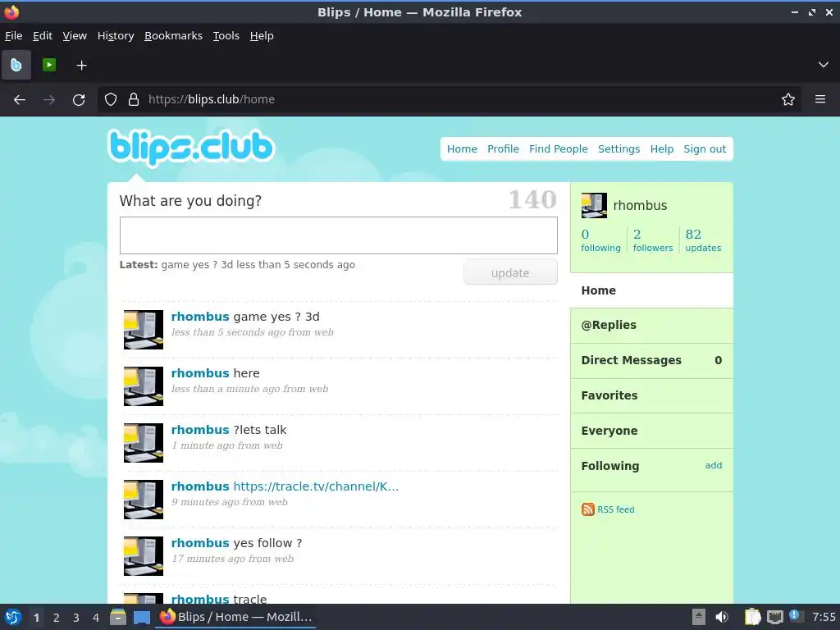View the 0 following count
Screen dimensions: 840x630
tap(600, 240)
